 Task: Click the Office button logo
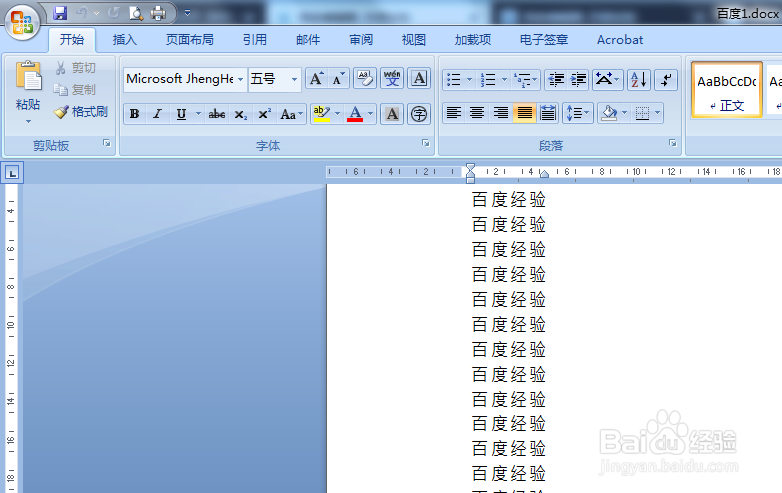click(22, 22)
